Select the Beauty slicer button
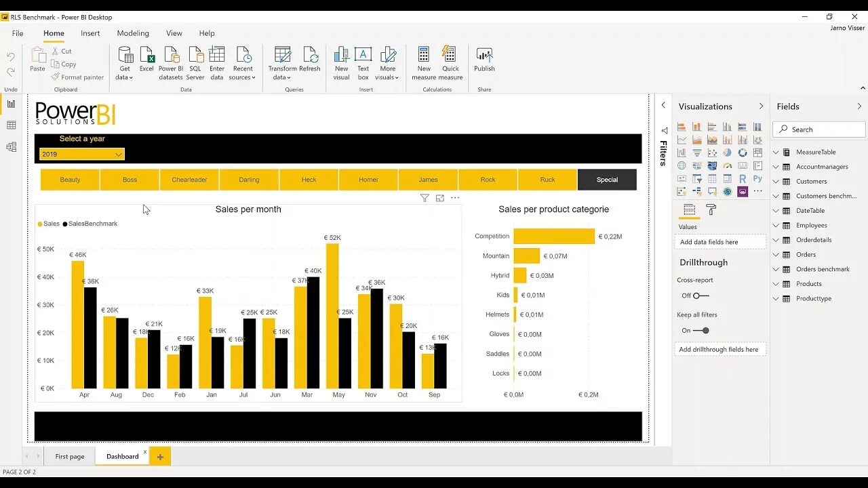The image size is (868, 488). (x=70, y=180)
